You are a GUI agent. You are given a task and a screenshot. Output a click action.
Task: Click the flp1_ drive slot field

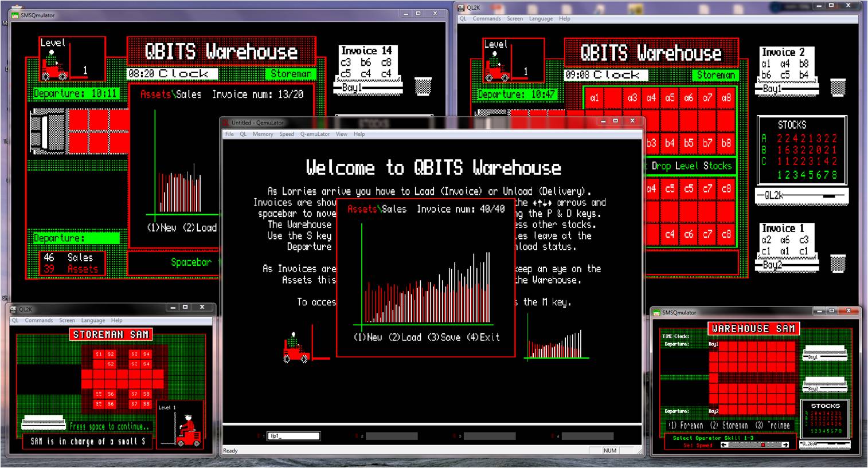pos(293,436)
